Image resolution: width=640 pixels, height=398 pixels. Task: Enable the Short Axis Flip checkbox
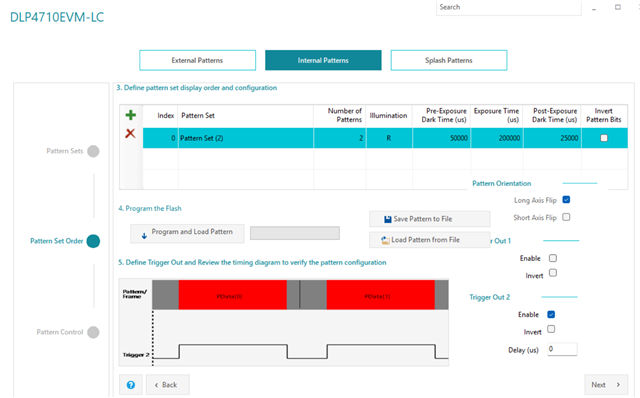tap(566, 217)
